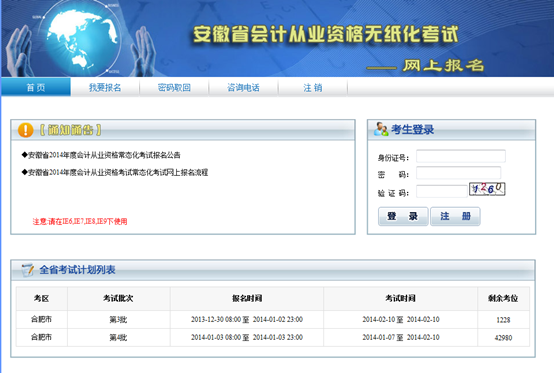Click the 通知通告 panel heading
554x373 pixels.
(x=71, y=130)
